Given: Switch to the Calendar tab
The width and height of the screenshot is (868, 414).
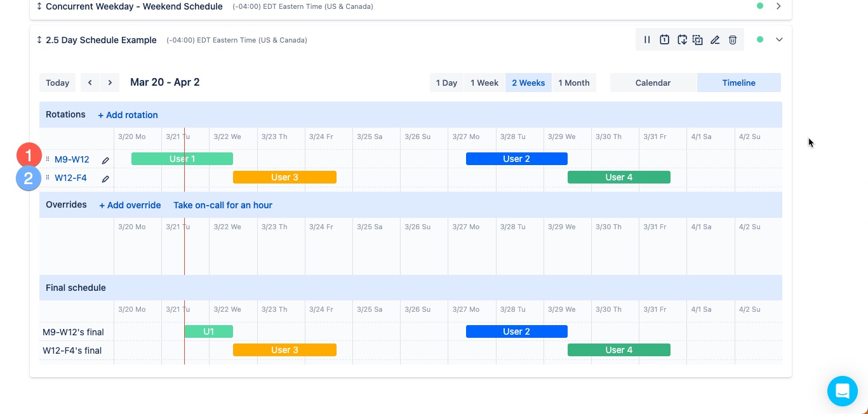Looking at the screenshot, I should coord(653,83).
